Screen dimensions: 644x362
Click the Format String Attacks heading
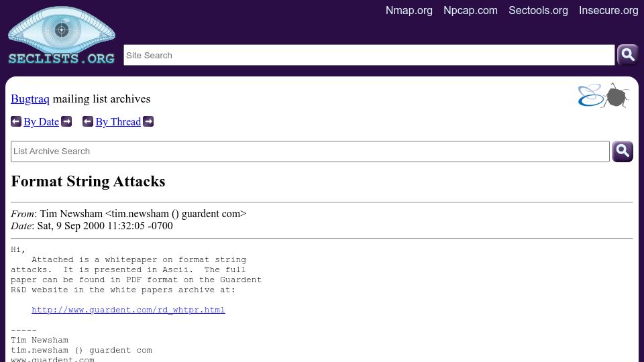(x=88, y=182)
